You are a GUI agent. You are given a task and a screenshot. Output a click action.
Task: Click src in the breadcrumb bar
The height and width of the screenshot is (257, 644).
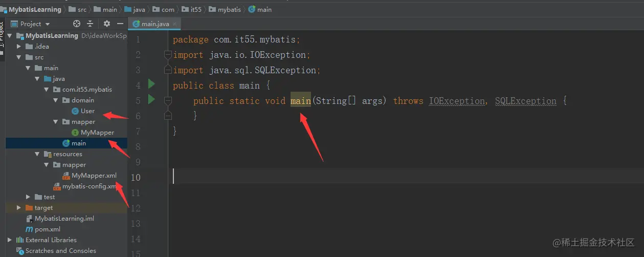[82, 9]
